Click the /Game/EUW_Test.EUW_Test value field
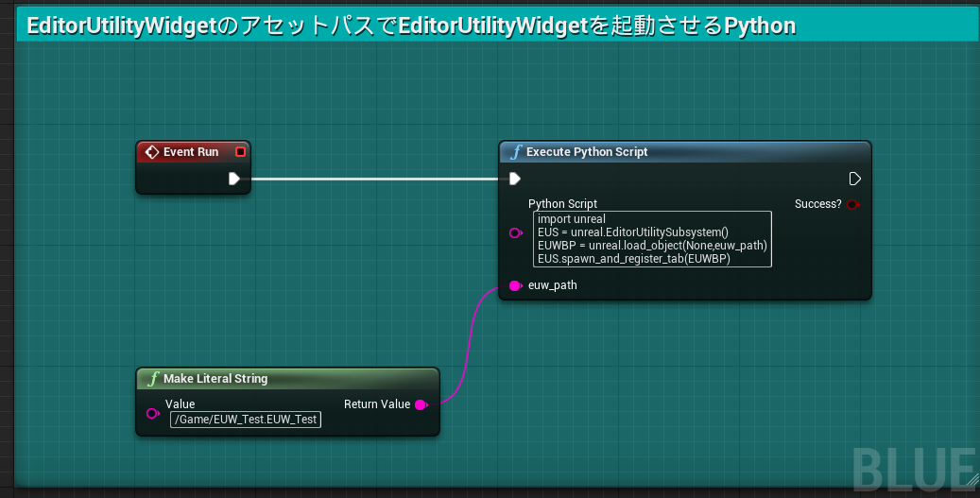Screen dimensions: 980x498 click(x=246, y=420)
